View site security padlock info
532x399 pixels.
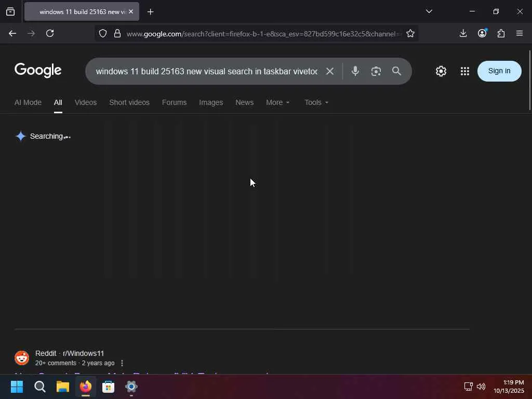[x=117, y=33]
